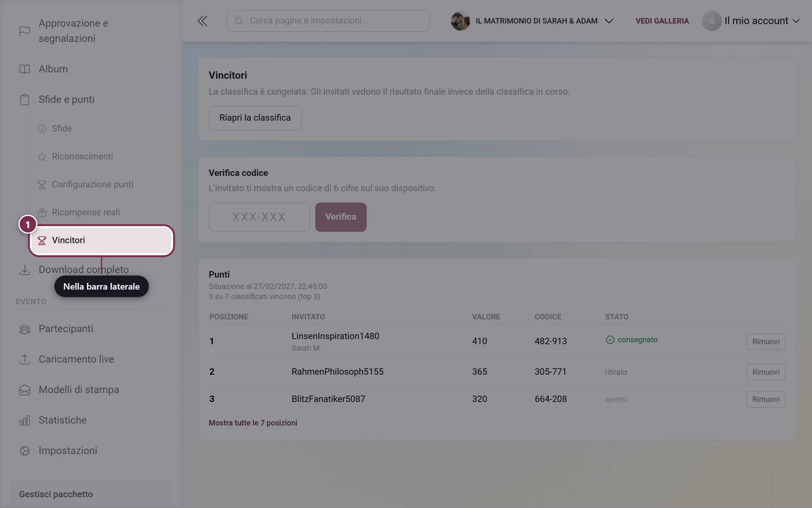Viewport: 812px width, 508px height.
Task: Click the Modelli di stampa icon
Action: pyautogui.click(x=25, y=390)
